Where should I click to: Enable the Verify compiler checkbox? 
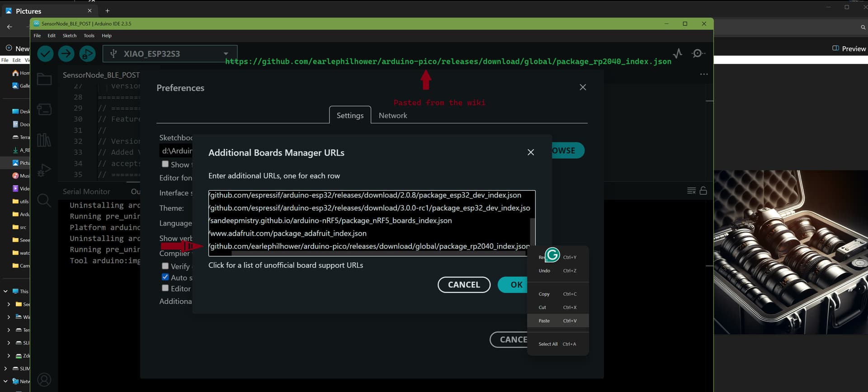(165, 266)
